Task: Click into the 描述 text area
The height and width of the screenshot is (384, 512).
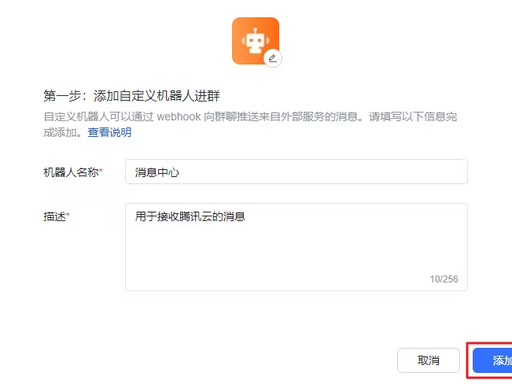Action: click(x=296, y=247)
